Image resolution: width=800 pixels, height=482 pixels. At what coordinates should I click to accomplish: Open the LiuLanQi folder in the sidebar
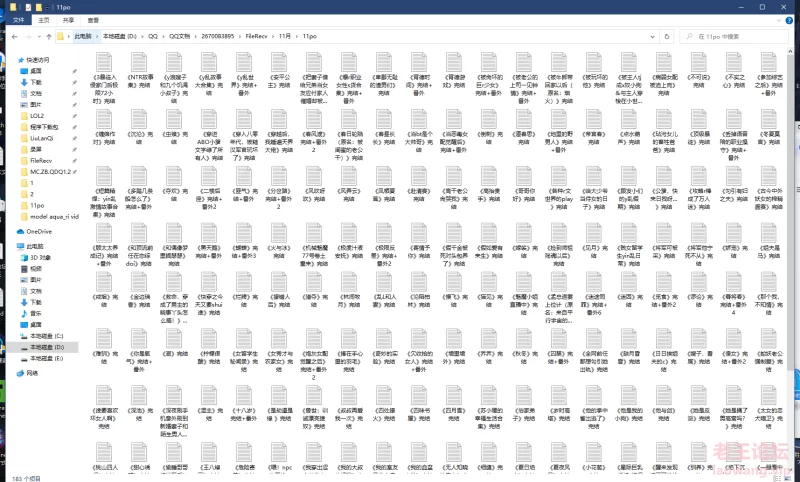[x=41, y=138]
